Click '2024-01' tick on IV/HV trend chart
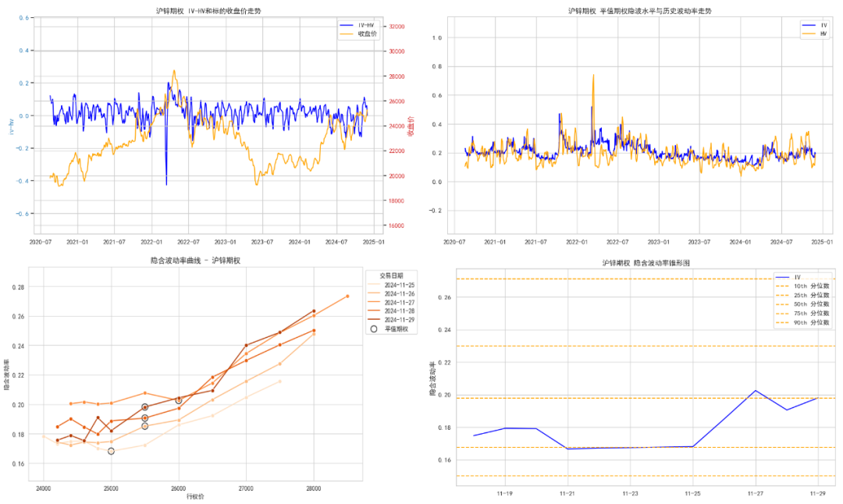This screenshot has width=843, height=504. tap(740, 242)
